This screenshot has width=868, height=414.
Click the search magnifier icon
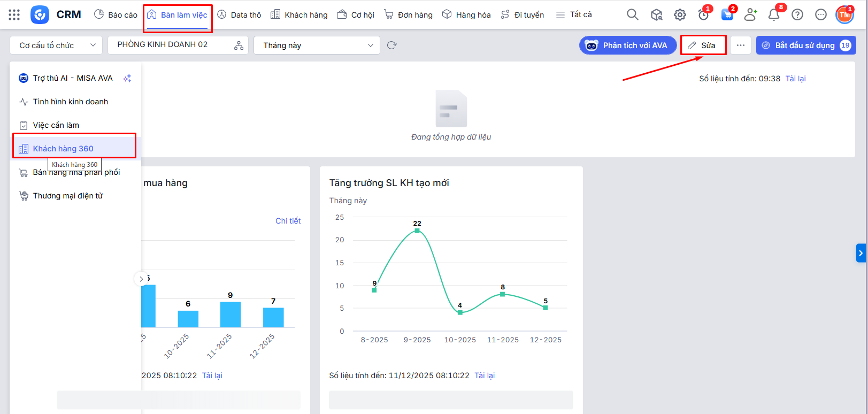click(x=632, y=14)
